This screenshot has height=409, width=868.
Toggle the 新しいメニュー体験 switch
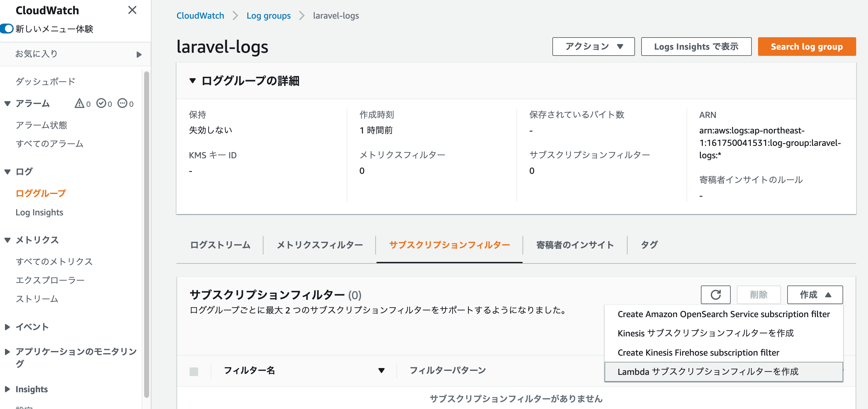7,29
